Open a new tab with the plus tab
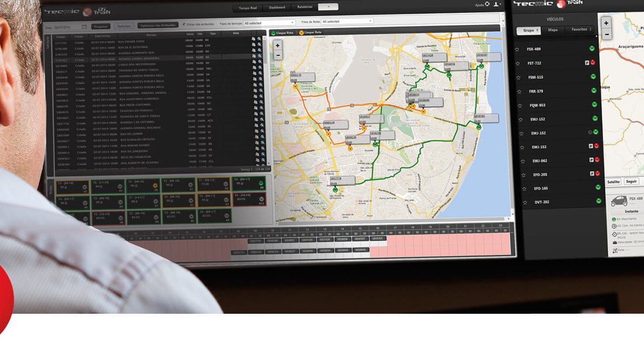The image size is (644, 354). (x=328, y=6)
